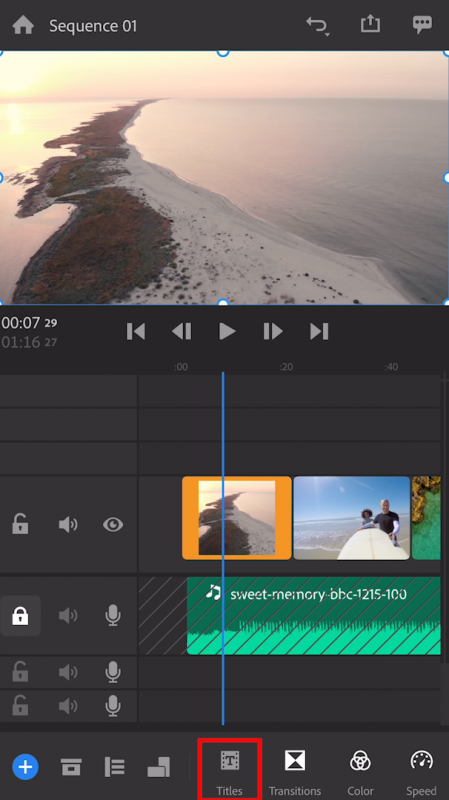The width and height of the screenshot is (449, 800).
Task: Select the orange-highlighted beach clip
Action: coord(237,518)
